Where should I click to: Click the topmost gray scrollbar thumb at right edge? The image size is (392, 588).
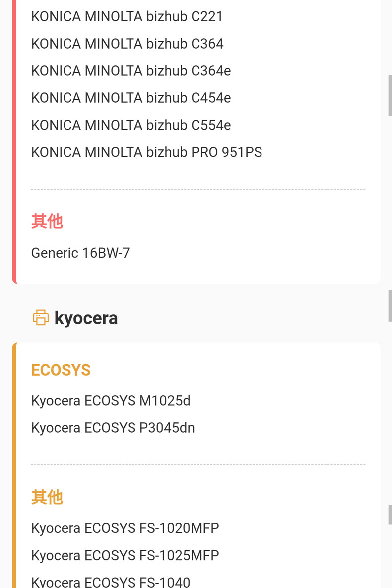tap(390, 95)
